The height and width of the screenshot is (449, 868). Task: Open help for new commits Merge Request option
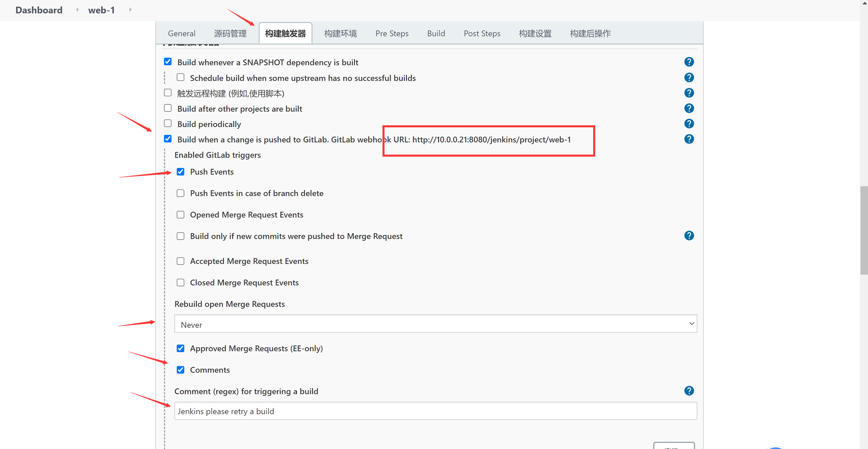coord(689,236)
